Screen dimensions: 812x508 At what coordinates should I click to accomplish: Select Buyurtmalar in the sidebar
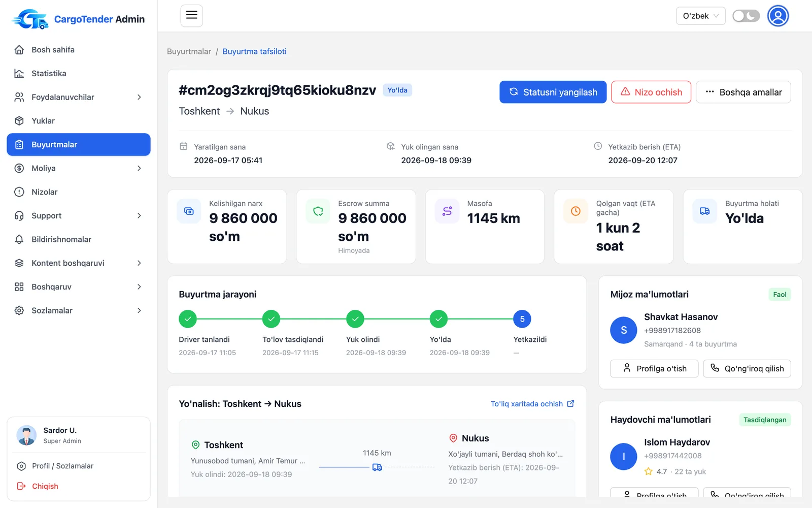[x=79, y=145]
